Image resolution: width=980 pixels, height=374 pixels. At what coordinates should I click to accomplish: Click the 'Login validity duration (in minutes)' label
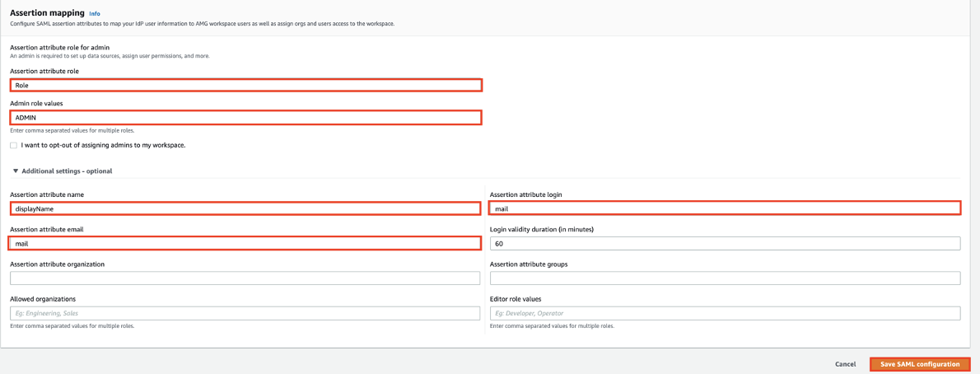coord(541,229)
